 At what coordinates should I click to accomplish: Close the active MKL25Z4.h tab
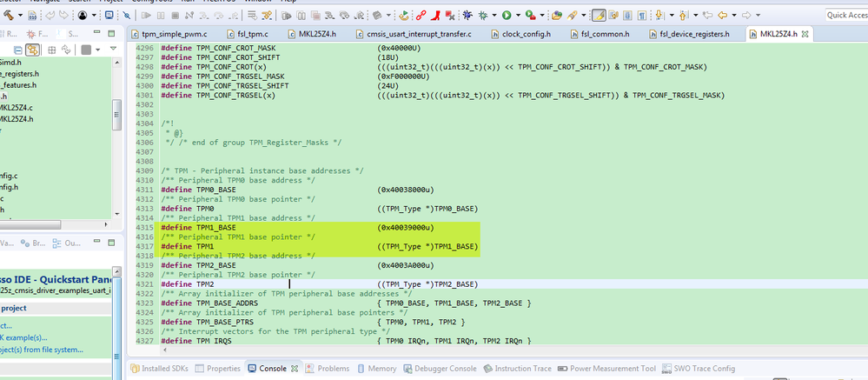pos(805,34)
